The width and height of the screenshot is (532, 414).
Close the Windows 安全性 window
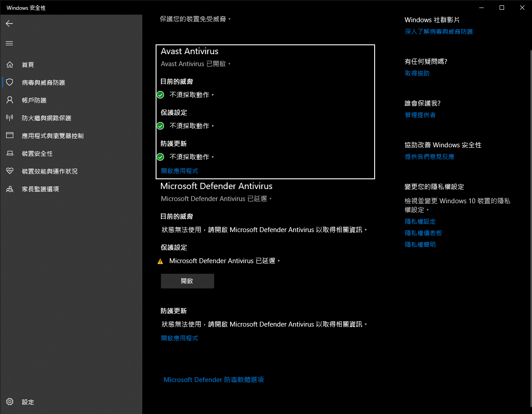[522, 8]
